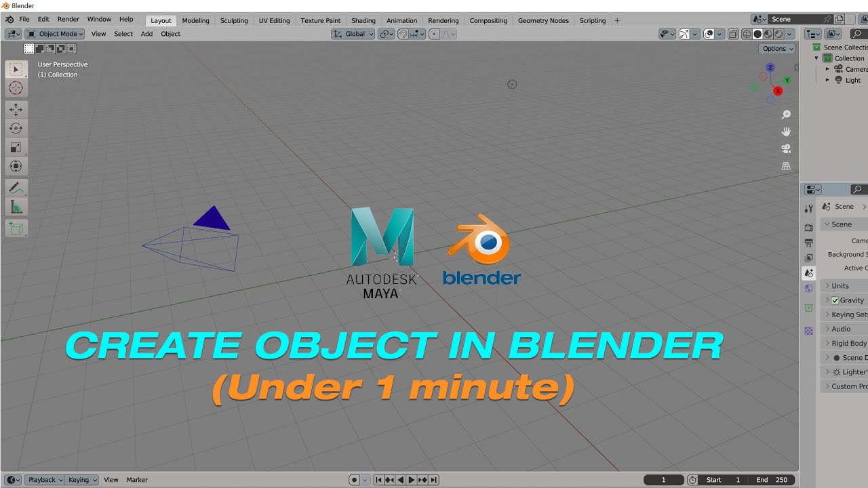This screenshot has width=868, height=488.
Task: Open the viewport Options dropdown
Action: coord(777,49)
